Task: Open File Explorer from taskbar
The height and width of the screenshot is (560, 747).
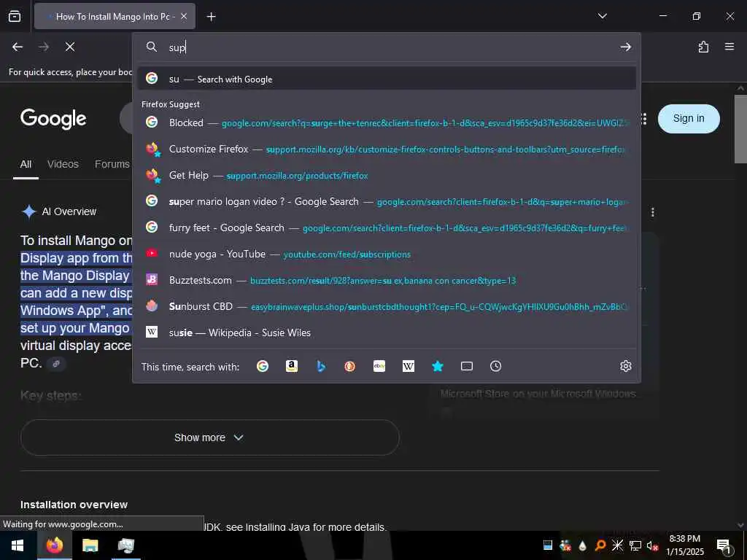Action: point(90,545)
